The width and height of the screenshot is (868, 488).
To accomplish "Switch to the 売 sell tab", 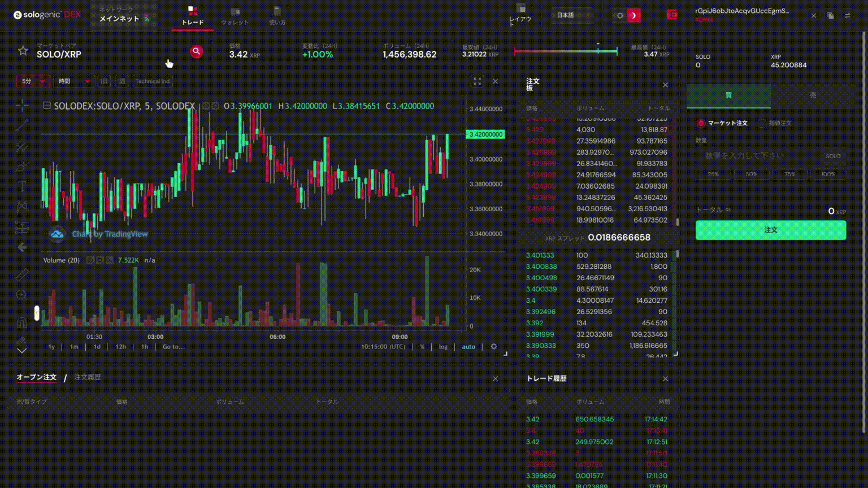I will [813, 95].
